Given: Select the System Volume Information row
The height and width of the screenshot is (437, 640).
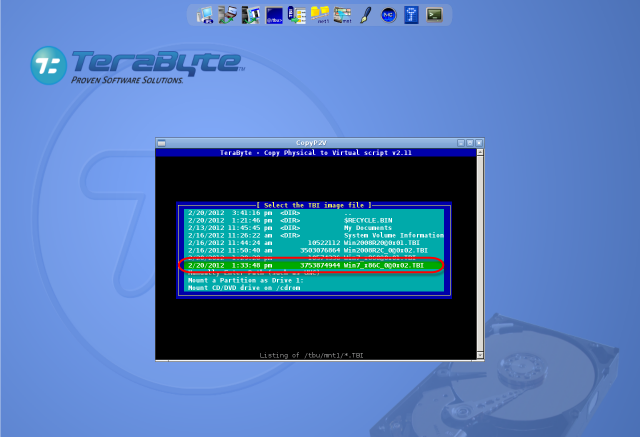Looking at the screenshot, I should click(x=314, y=235).
